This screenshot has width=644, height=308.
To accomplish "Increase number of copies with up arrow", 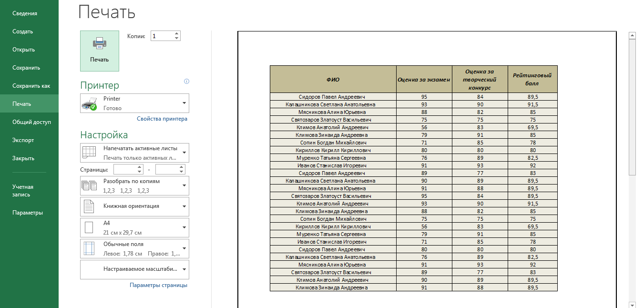I will point(177,33).
